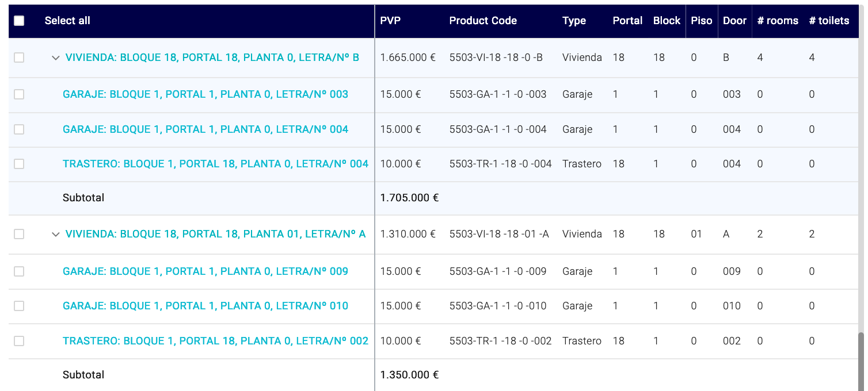This screenshot has height=391, width=868.
Task: Click the # toilets column header
Action: click(829, 21)
